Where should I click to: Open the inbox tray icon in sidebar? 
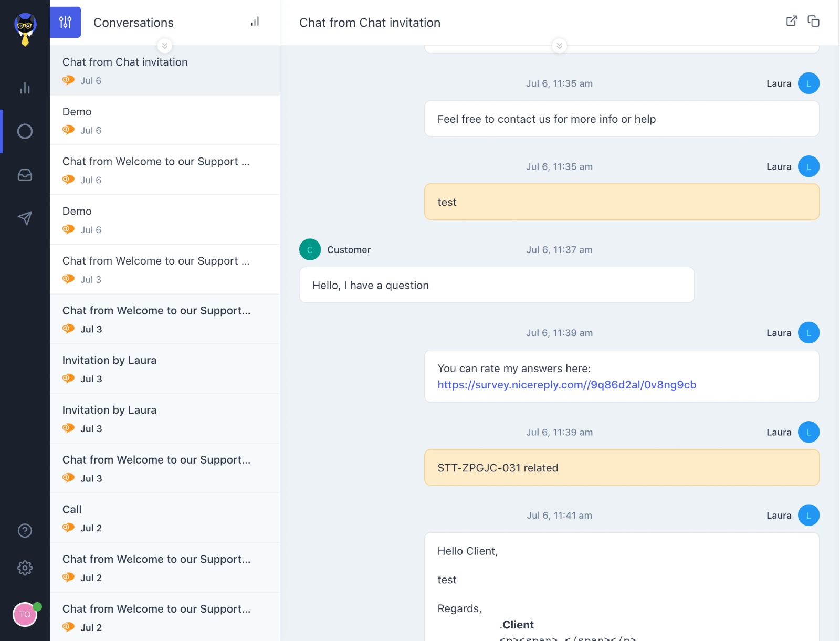pos(25,175)
